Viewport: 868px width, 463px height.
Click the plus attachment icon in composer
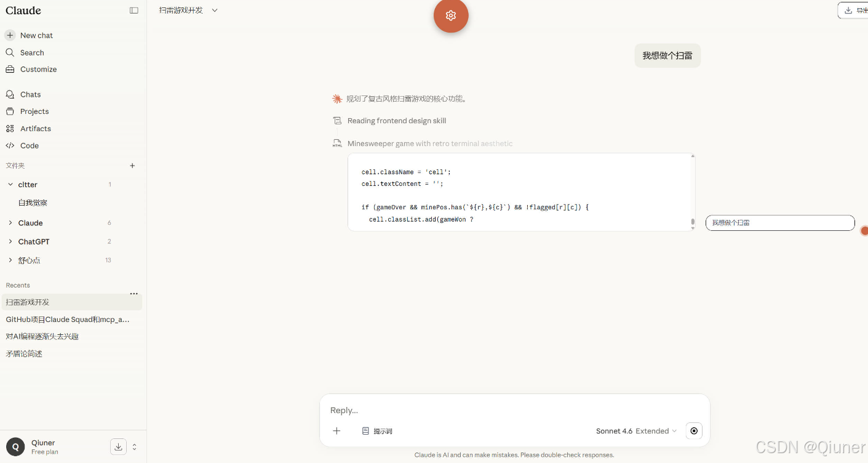[x=336, y=431]
